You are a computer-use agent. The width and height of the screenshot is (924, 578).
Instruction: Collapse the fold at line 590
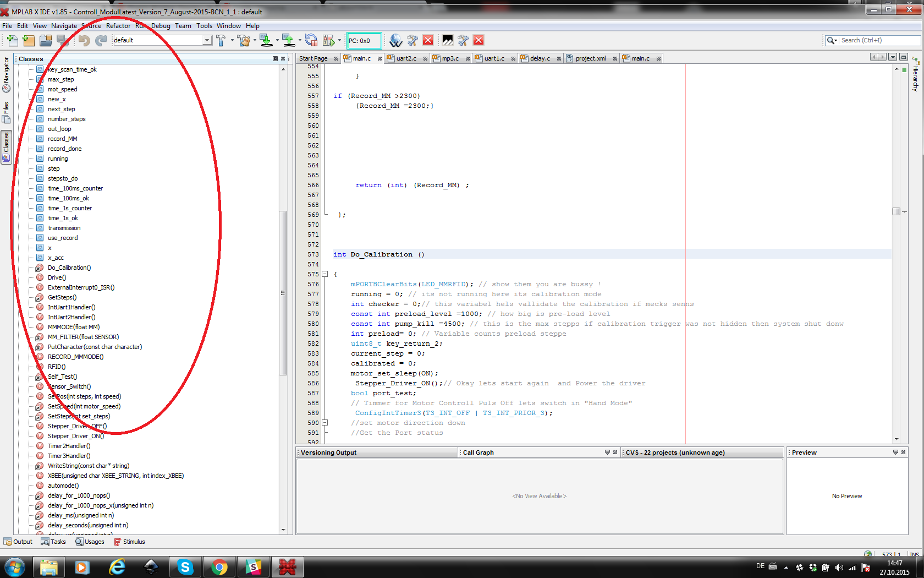tap(325, 423)
